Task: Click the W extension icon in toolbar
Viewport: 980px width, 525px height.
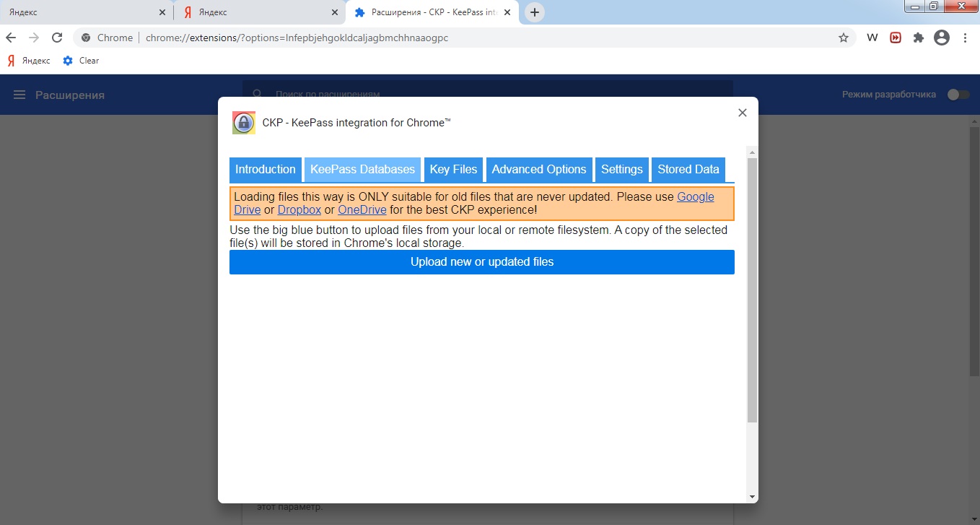Action: tap(872, 38)
